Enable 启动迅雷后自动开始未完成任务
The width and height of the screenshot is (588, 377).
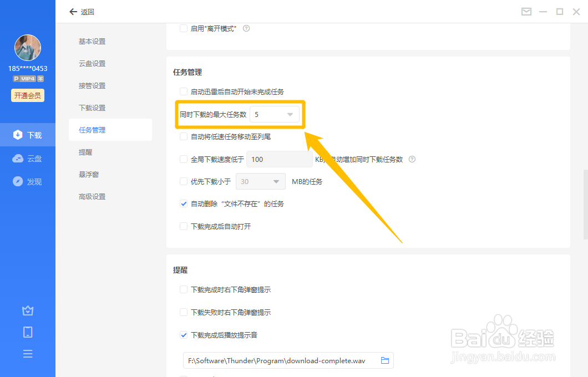tap(184, 91)
